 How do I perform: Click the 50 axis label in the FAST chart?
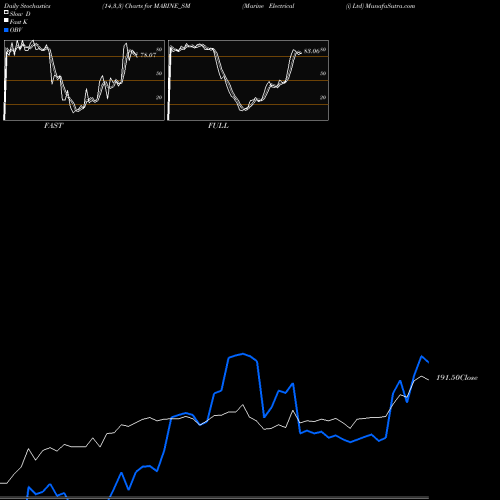pos(159,73)
